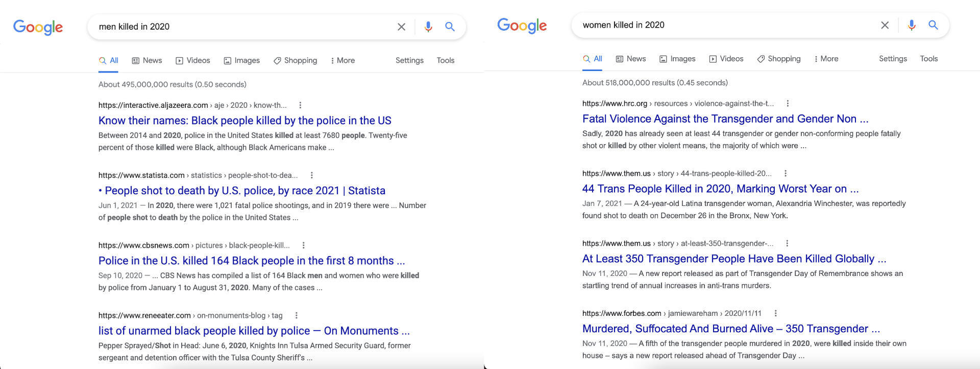
Task: Open the Videos tab in left search
Action: [x=193, y=60]
